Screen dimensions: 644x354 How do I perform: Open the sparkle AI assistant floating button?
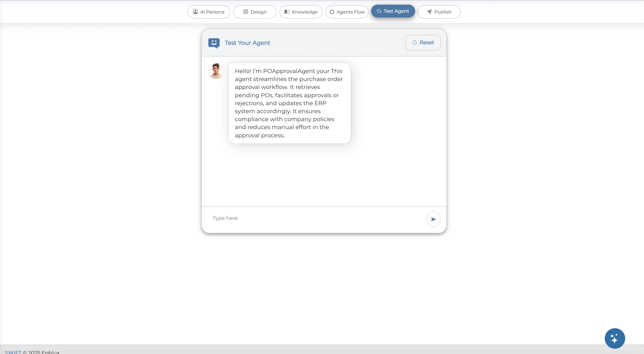coord(615,338)
